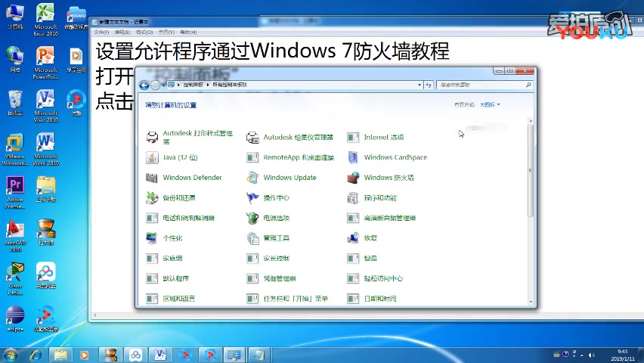Open 个性化 item
This screenshot has height=363, width=644.
tap(164, 238)
